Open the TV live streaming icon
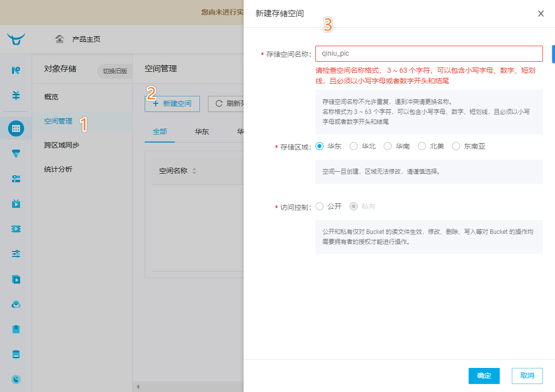Screen dimensions: 555x392 [16, 203]
